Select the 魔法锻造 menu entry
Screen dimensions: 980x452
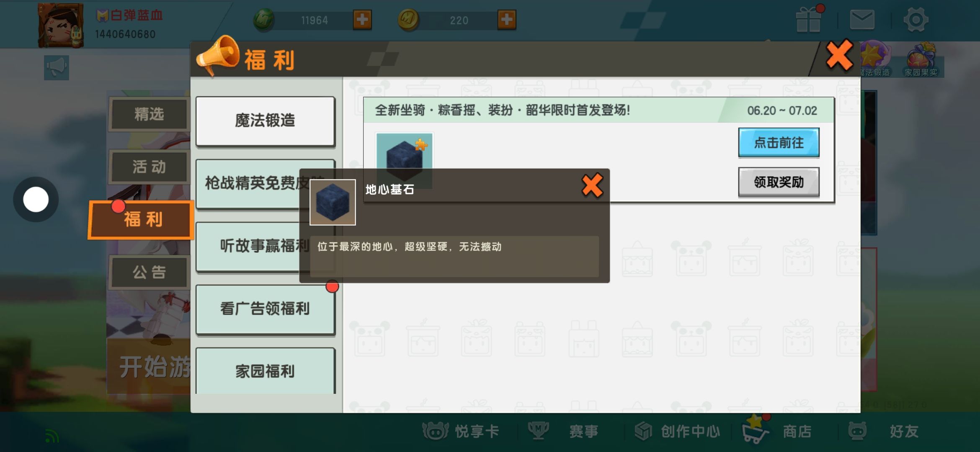[265, 121]
